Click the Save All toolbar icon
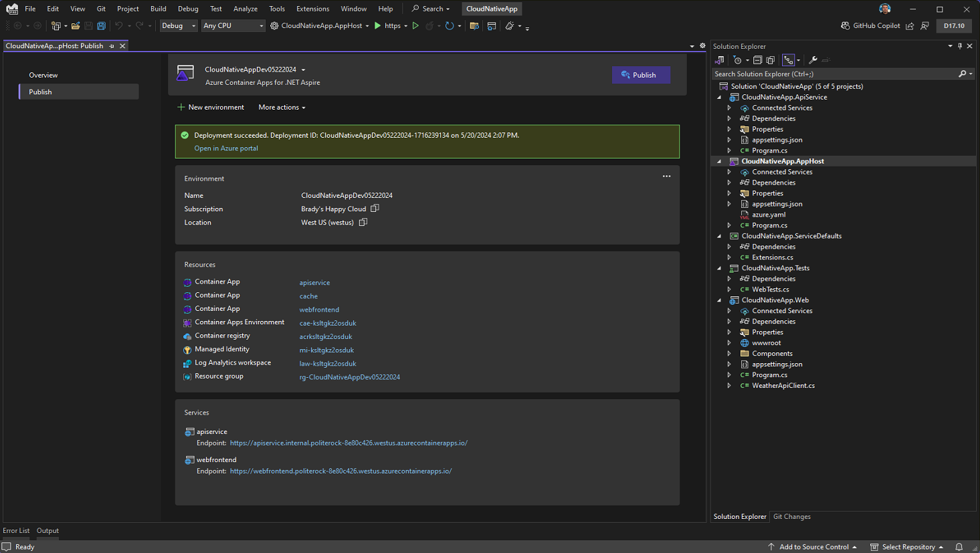The image size is (980, 553). click(101, 26)
